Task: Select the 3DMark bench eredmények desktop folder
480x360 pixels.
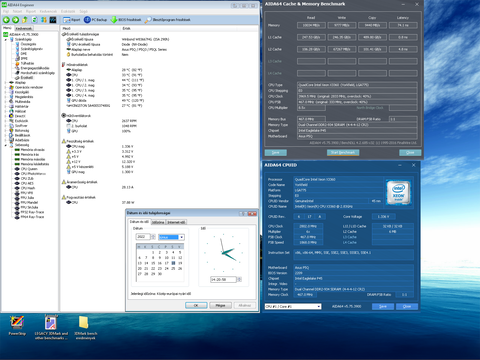Action: [85, 327]
